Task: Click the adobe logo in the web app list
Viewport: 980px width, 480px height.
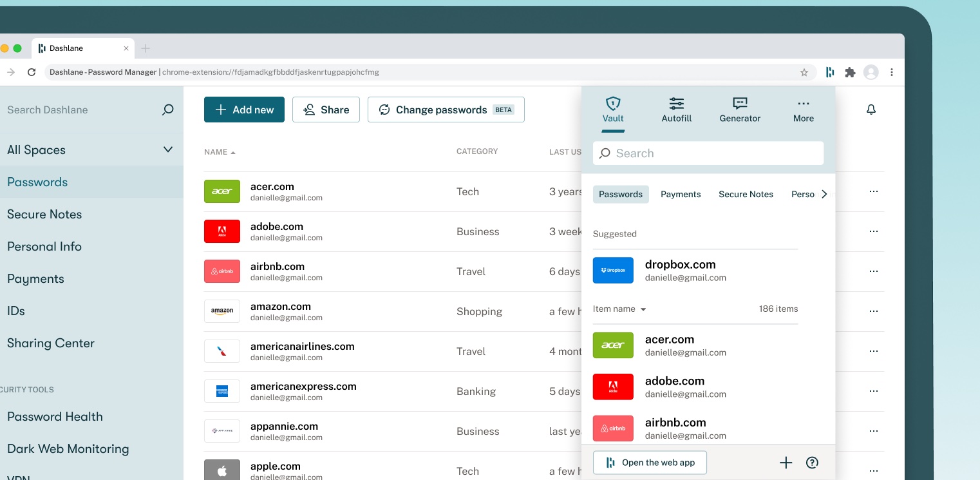Action: coord(222,231)
